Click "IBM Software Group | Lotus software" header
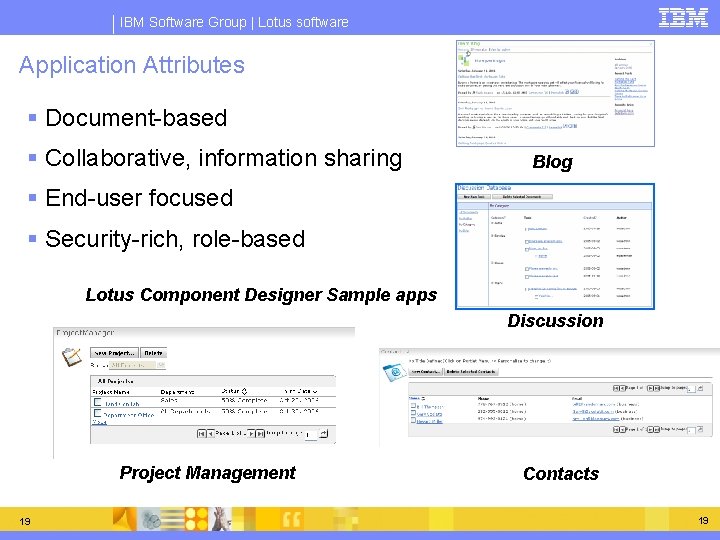The image size is (720, 540). point(234,22)
